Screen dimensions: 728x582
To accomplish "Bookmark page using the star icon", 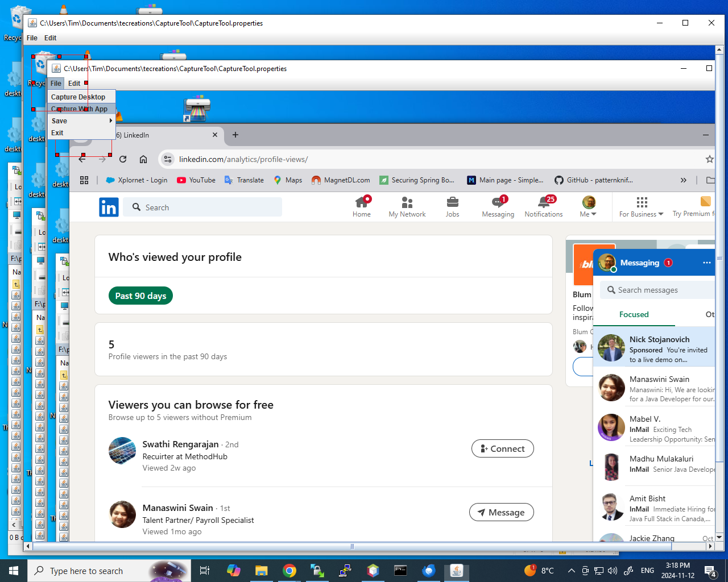I will pyautogui.click(x=709, y=160).
